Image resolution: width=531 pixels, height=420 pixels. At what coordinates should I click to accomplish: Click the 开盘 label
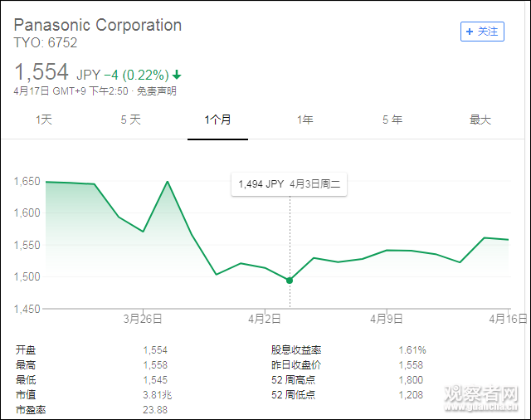point(26,350)
